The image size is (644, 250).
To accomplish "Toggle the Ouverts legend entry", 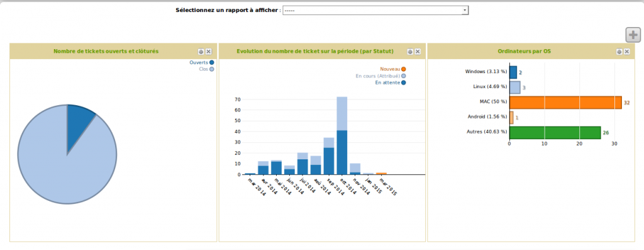I will (202, 62).
